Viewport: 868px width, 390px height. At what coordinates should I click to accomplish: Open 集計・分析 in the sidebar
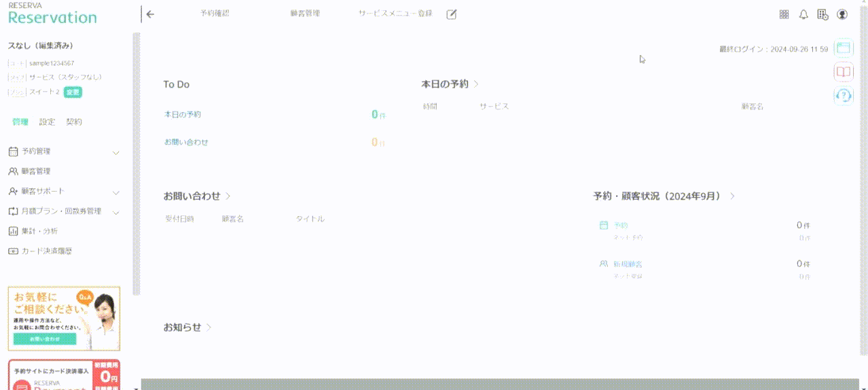pos(39,231)
